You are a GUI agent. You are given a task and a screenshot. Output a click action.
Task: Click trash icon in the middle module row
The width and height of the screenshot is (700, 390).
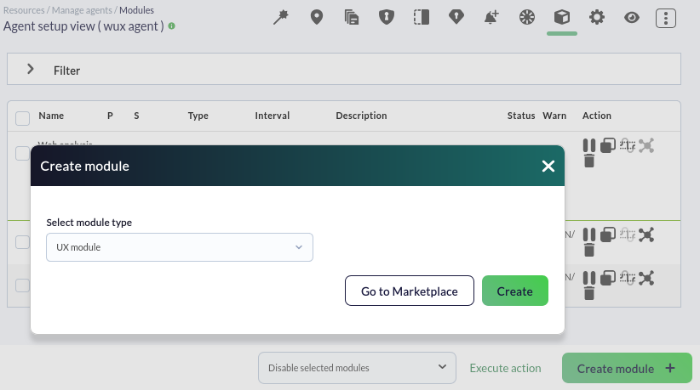tap(589, 250)
